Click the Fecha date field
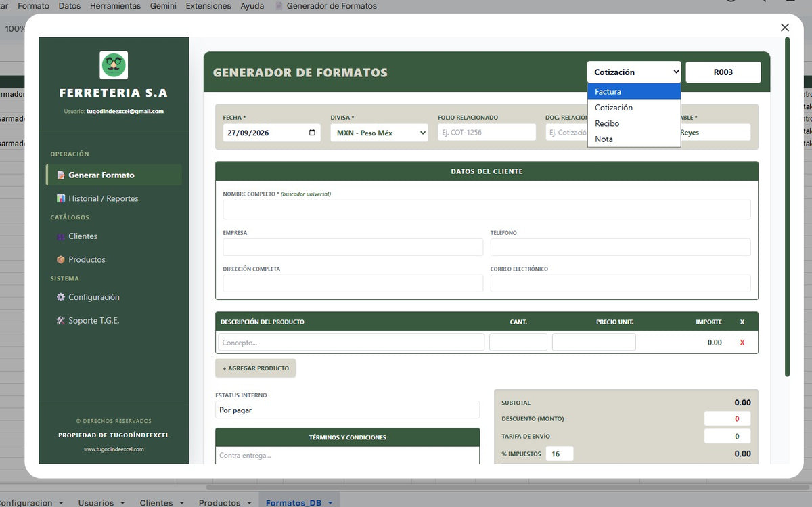 pos(272,133)
